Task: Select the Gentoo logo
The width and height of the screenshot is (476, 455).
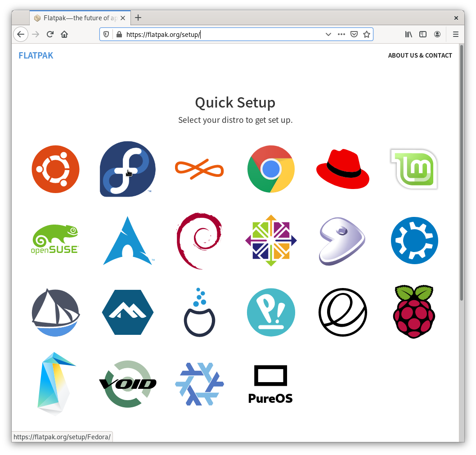Action: click(x=342, y=241)
